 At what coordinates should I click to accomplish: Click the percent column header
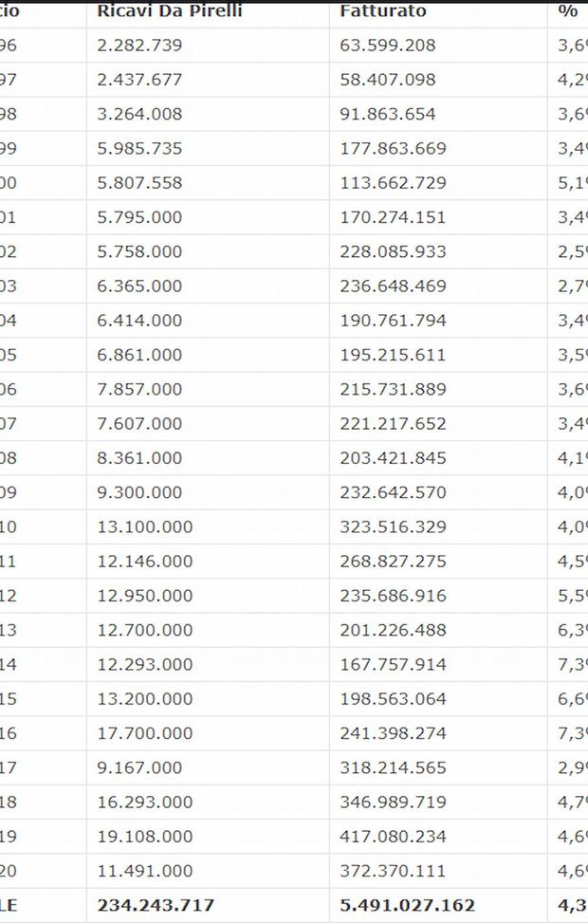pyautogui.click(x=568, y=11)
